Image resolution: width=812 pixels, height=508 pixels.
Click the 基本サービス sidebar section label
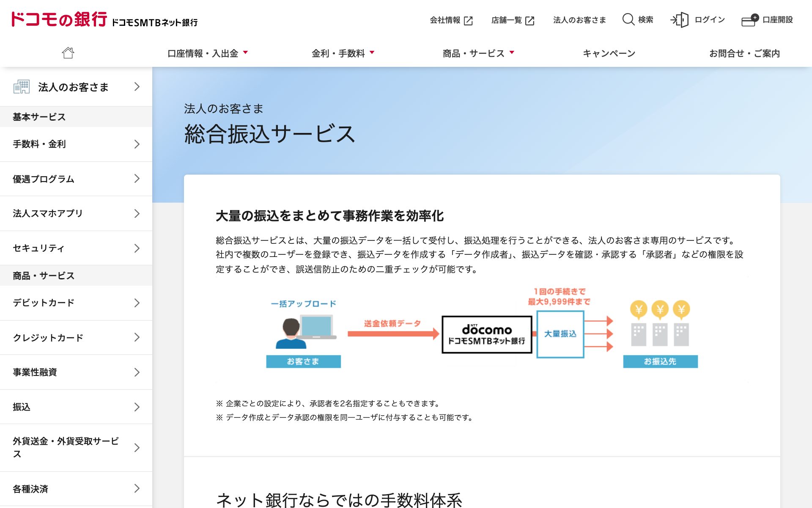click(39, 117)
